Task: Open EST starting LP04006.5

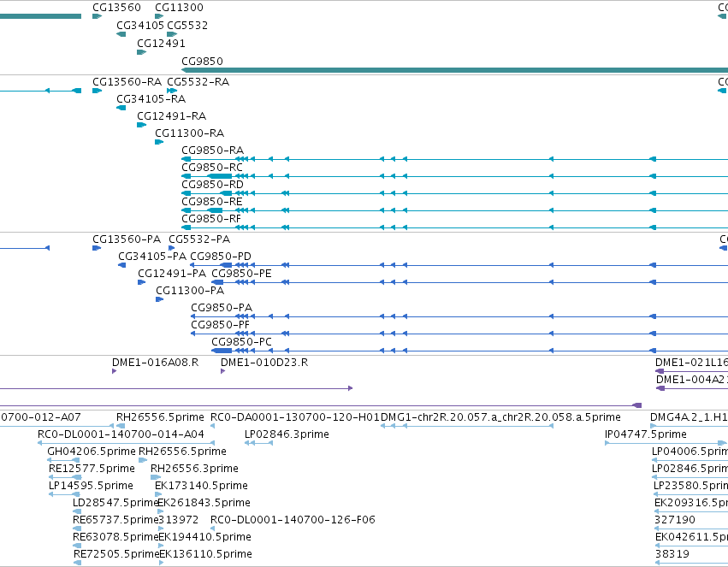Action: coord(690,452)
